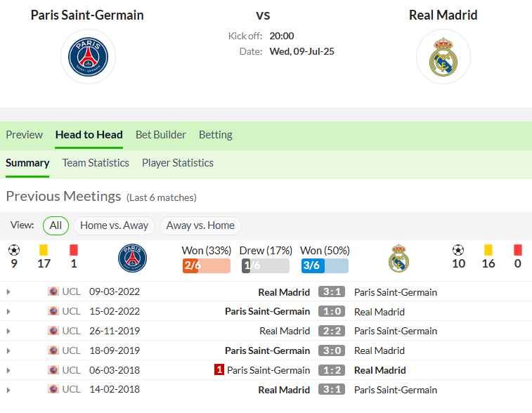This screenshot has width=532, height=413.
Task: Click the Real Madrid 3/6 won bar
Action: pyautogui.click(x=325, y=265)
